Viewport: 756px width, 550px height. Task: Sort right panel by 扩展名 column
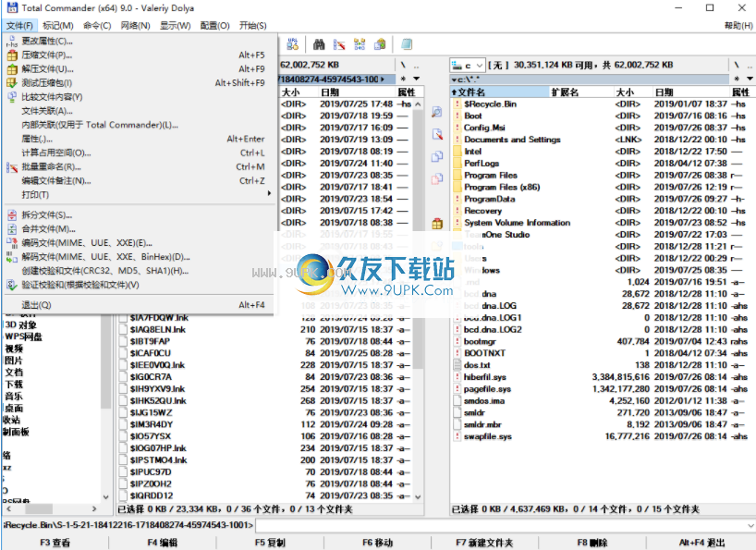point(582,92)
